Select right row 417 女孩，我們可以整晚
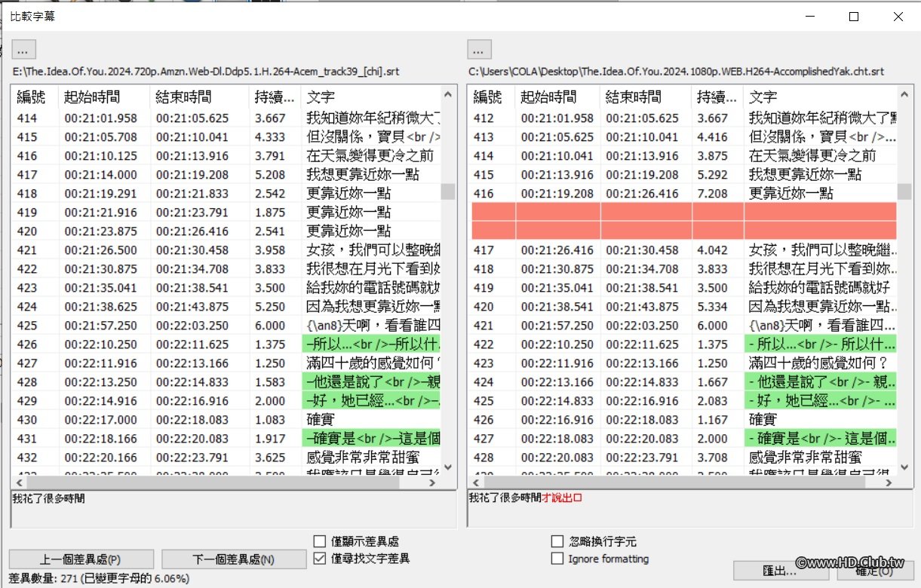Image resolution: width=921 pixels, height=588 pixels. (x=683, y=250)
